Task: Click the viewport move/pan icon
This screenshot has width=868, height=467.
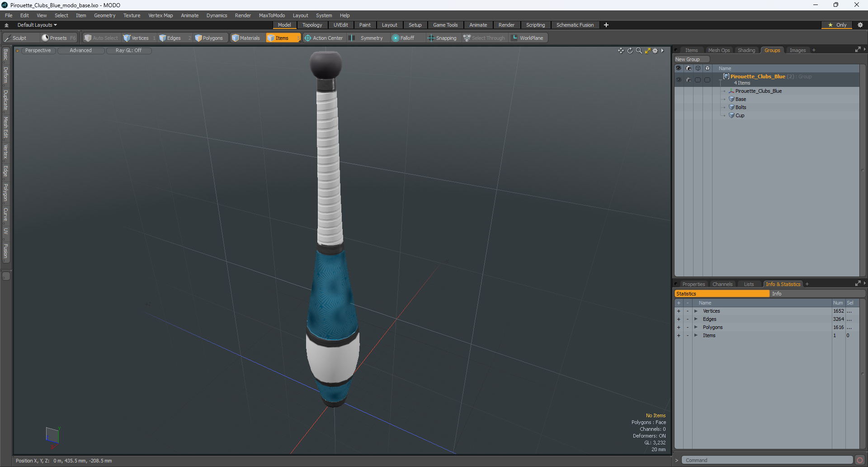Action: point(621,51)
